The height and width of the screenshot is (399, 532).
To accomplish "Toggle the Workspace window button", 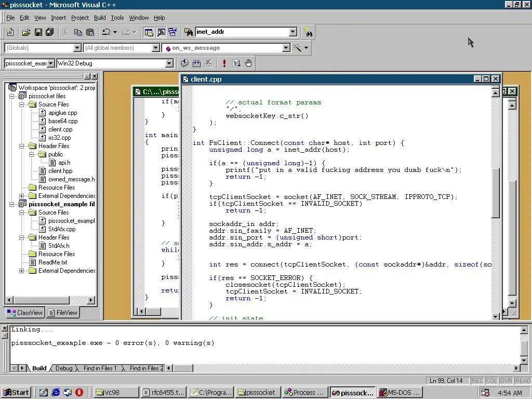I will tap(149, 32).
